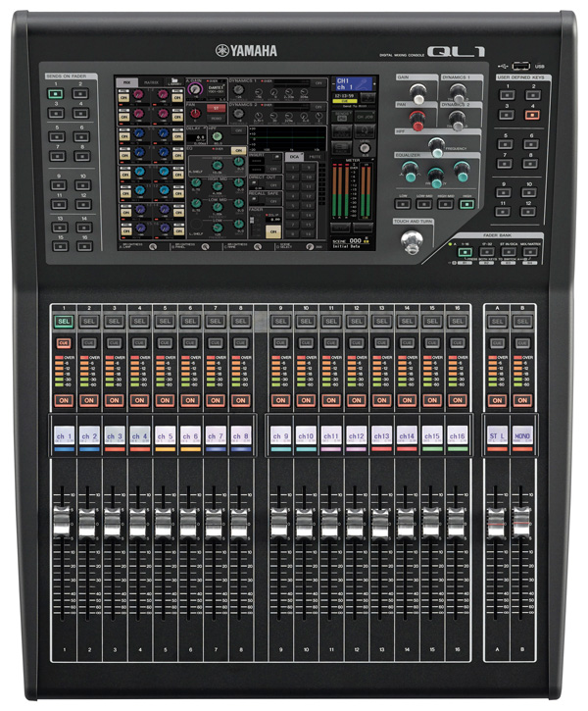Click User Defined Key 12
Image resolution: width=588 pixels, height=711 pixels.
click(x=528, y=211)
